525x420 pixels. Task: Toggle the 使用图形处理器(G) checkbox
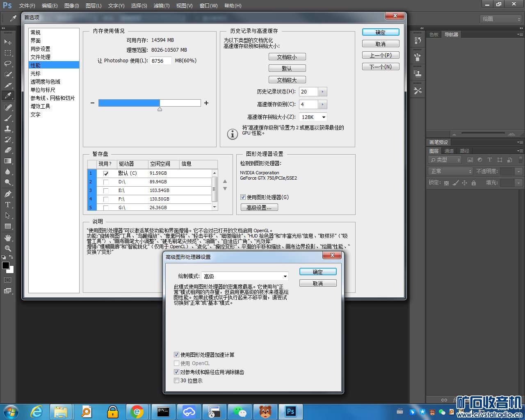point(243,197)
